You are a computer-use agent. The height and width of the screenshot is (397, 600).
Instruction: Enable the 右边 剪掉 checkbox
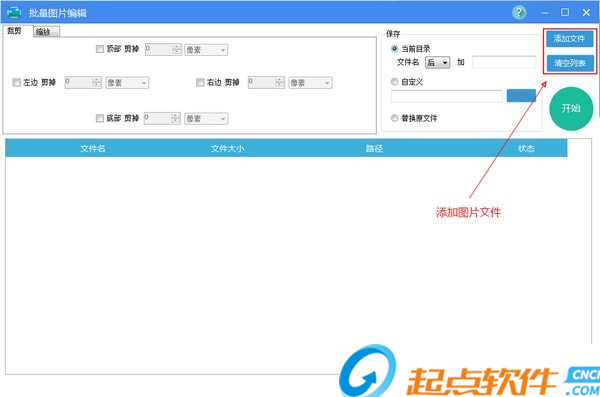click(200, 82)
